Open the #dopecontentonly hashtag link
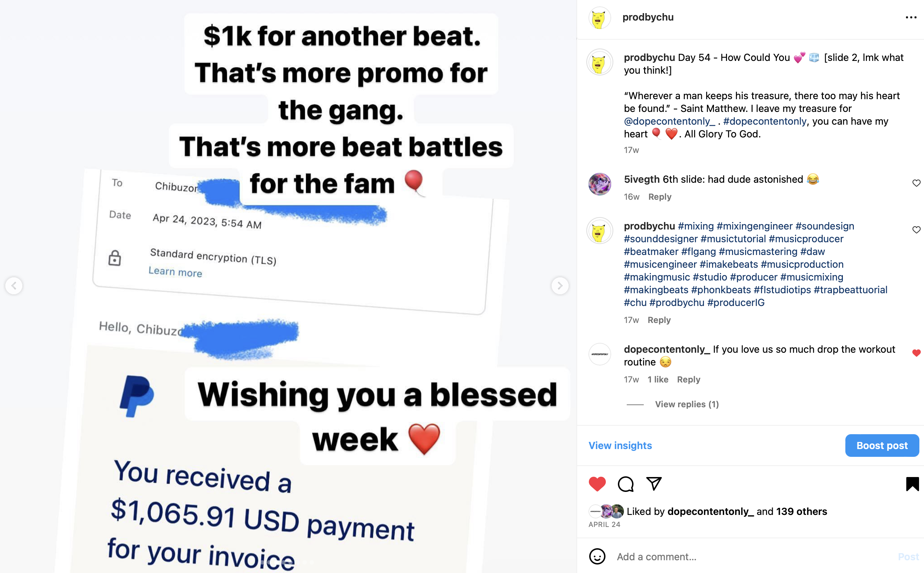 (x=765, y=121)
